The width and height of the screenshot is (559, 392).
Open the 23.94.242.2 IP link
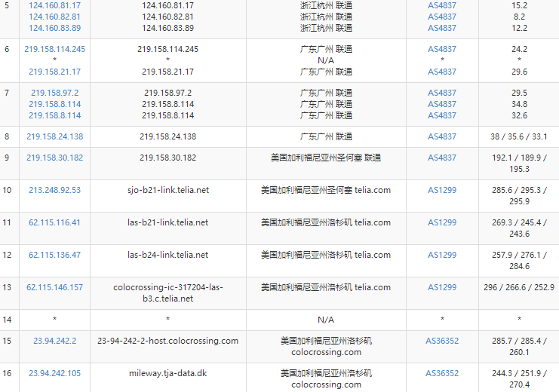54,341
